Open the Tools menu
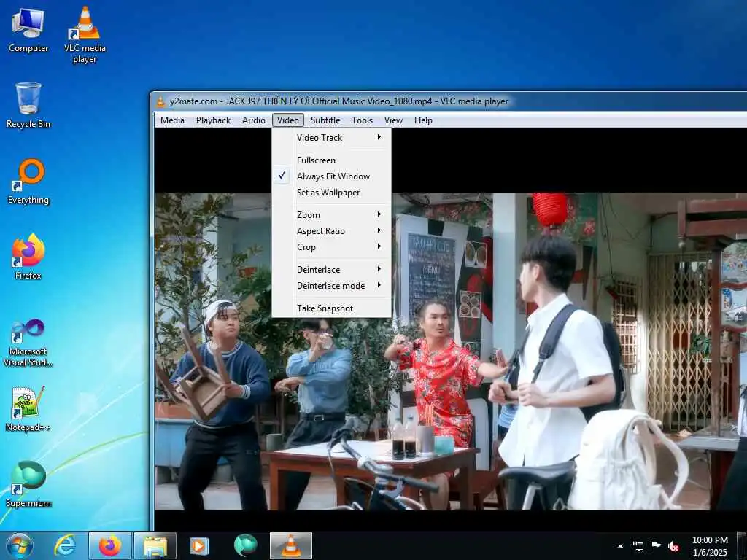This screenshot has height=560, width=747. pyautogui.click(x=362, y=120)
